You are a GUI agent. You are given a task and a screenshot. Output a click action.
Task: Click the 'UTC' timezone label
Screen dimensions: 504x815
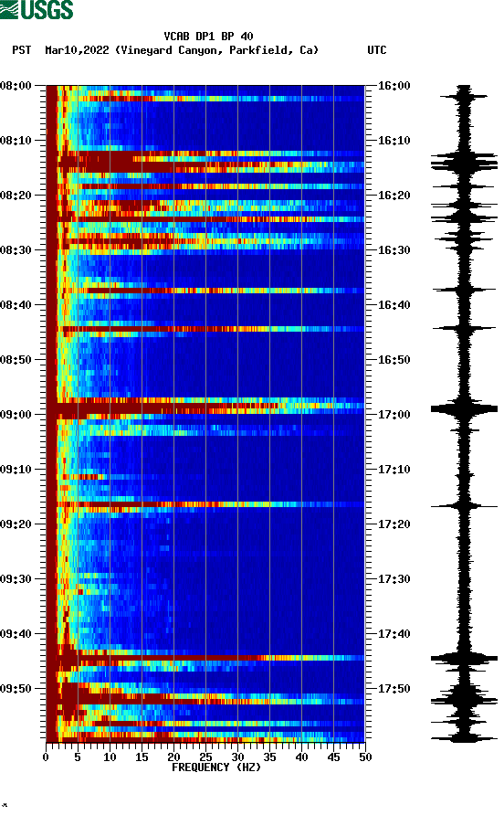[x=377, y=50]
